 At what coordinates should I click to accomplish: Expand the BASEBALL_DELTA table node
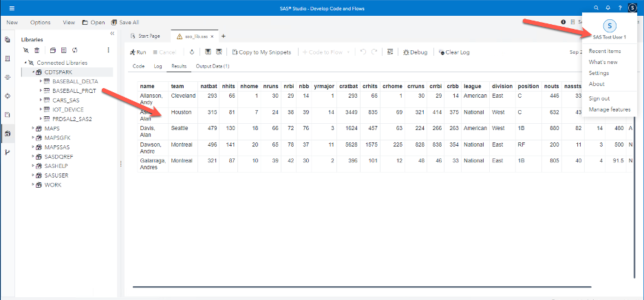tap(41, 81)
